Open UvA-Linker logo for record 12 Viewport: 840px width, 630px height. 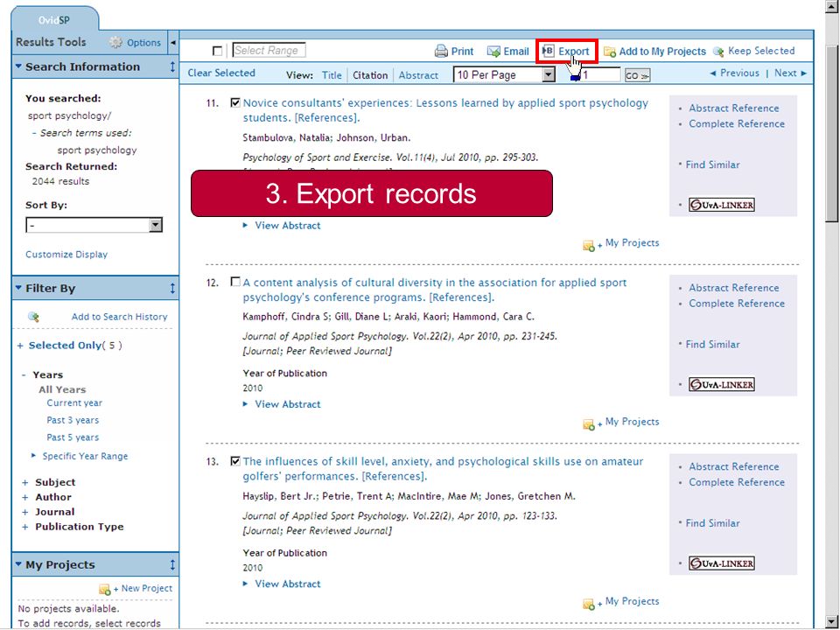[722, 384]
